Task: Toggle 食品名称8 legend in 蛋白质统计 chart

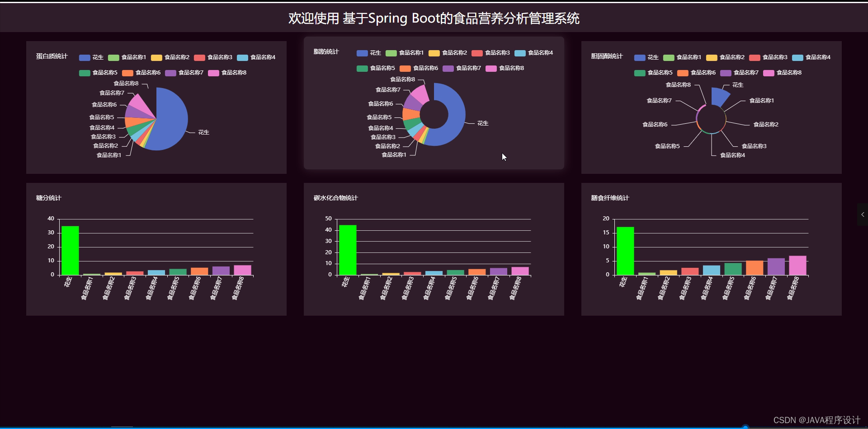Action: tap(227, 73)
